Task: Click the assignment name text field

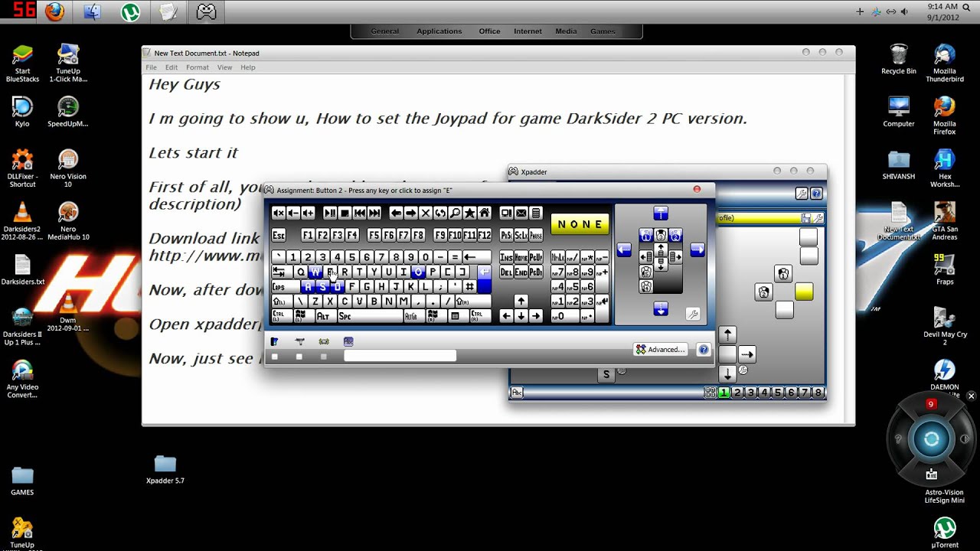Action: click(x=400, y=356)
